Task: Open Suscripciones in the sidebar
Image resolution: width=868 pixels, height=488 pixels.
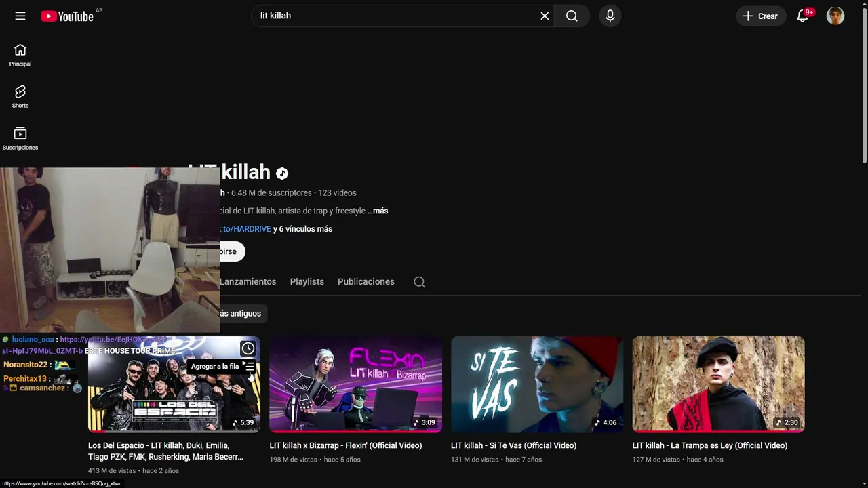Action: point(20,139)
